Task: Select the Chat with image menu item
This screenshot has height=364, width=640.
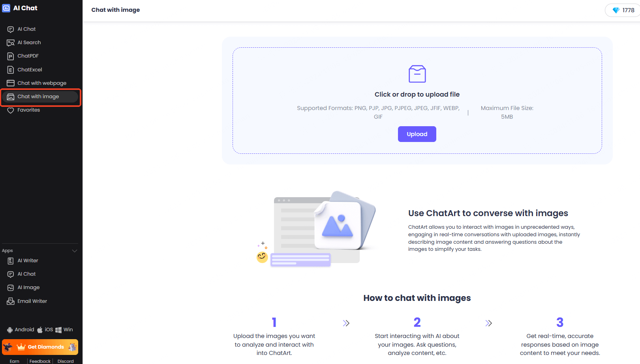Action: point(40,97)
